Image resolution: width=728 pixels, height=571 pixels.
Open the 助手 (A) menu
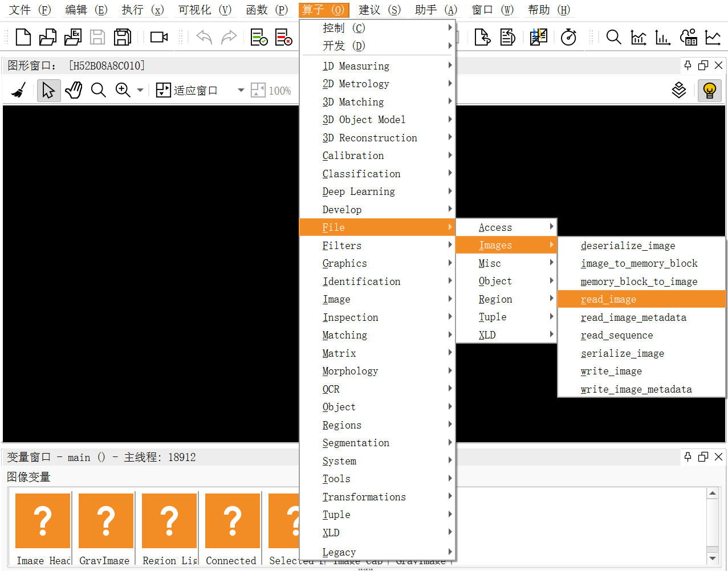click(x=436, y=10)
